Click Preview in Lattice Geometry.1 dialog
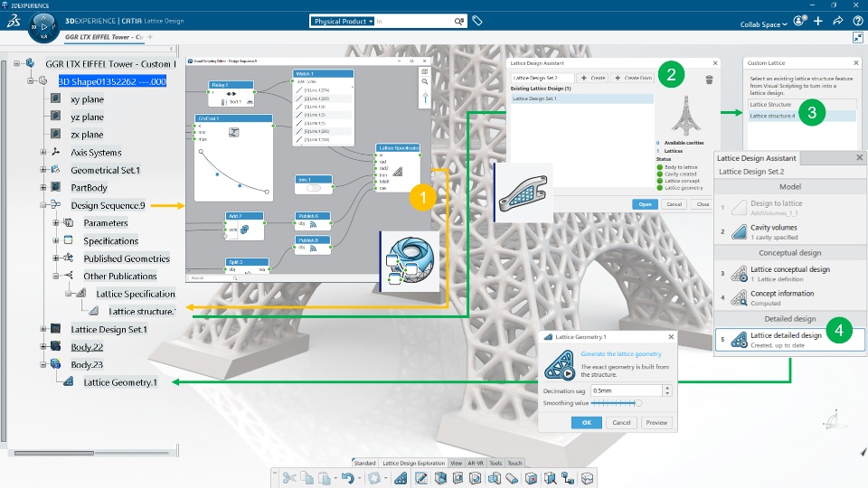This screenshot has height=488, width=868. 656,423
